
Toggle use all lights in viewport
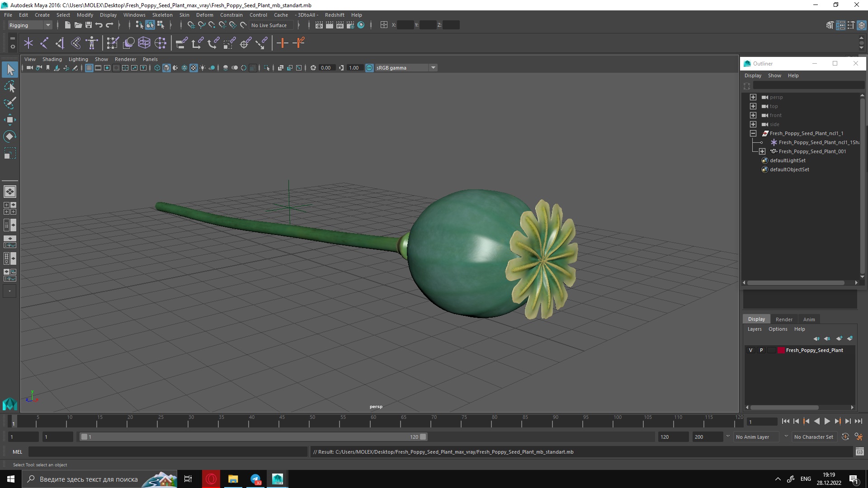203,68
